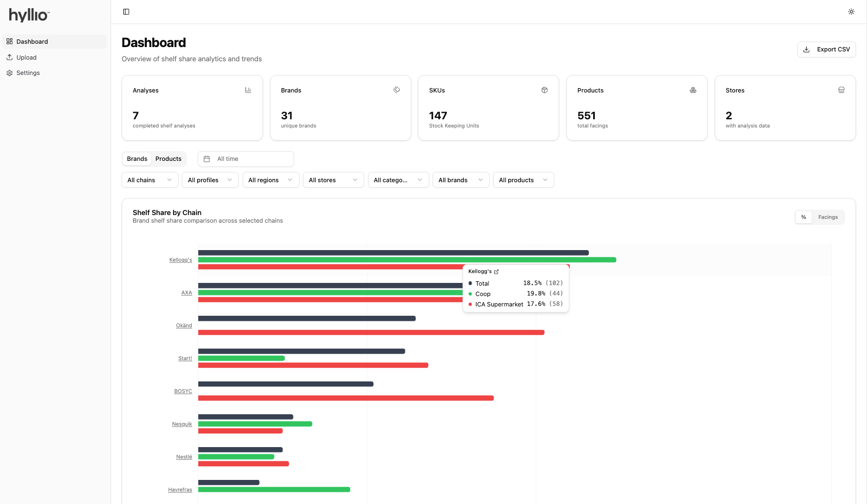Click the Upload arrow icon in sidebar

9,57
